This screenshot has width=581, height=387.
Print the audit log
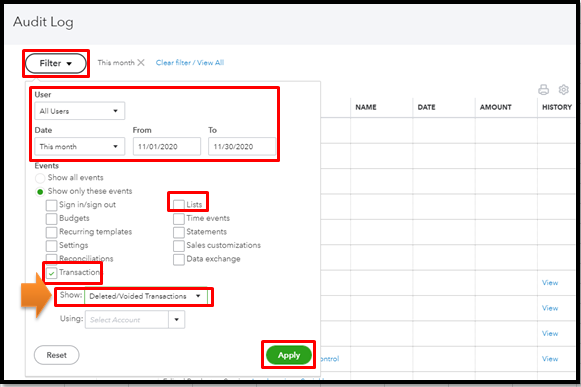pyautogui.click(x=544, y=89)
